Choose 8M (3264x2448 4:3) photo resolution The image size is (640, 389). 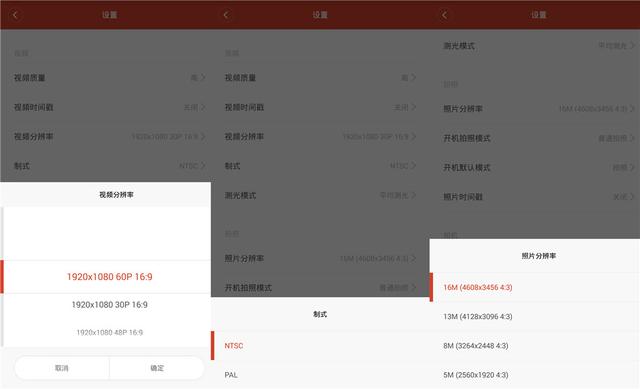(535, 346)
